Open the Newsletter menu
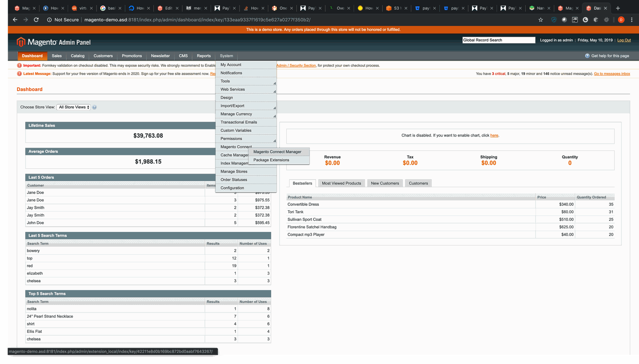639x364 pixels. 161,56
